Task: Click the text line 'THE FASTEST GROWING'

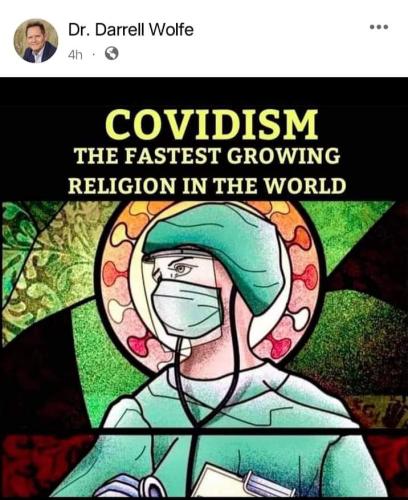Action: [207, 156]
